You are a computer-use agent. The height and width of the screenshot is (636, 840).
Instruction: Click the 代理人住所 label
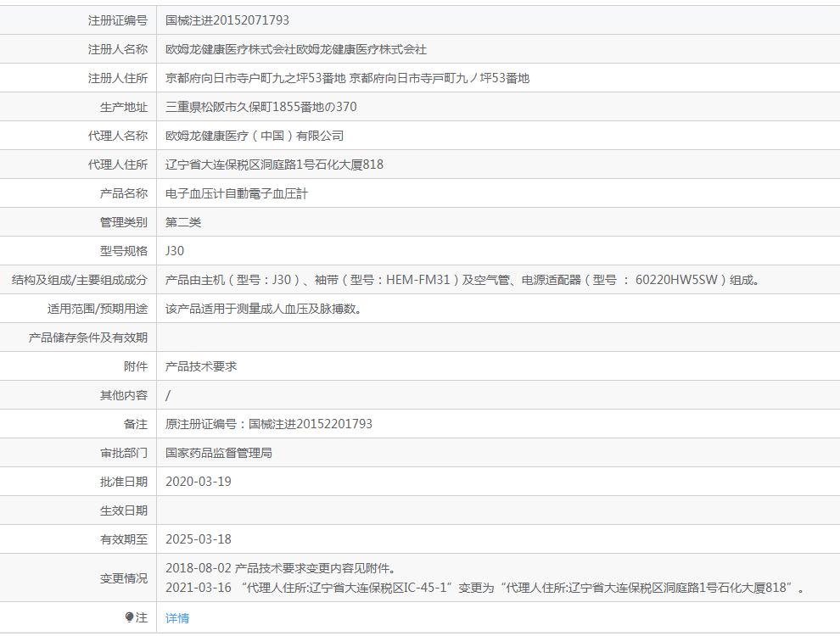tap(118, 165)
